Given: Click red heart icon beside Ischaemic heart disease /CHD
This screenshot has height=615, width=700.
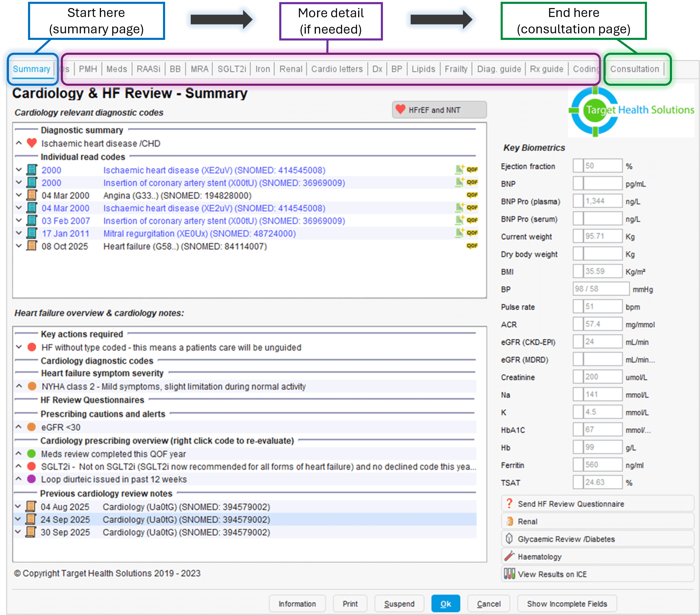Looking at the screenshot, I should [x=32, y=143].
